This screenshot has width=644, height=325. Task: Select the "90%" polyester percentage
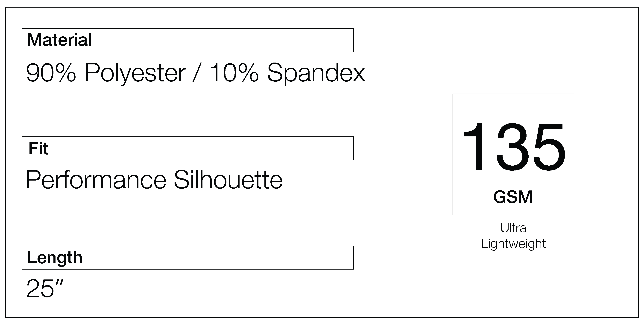pyautogui.click(x=51, y=73)
